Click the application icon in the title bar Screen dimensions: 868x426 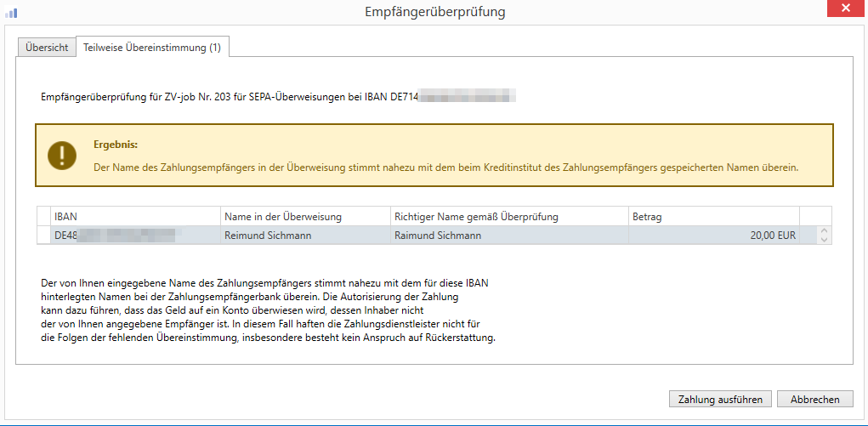point(12,12)
